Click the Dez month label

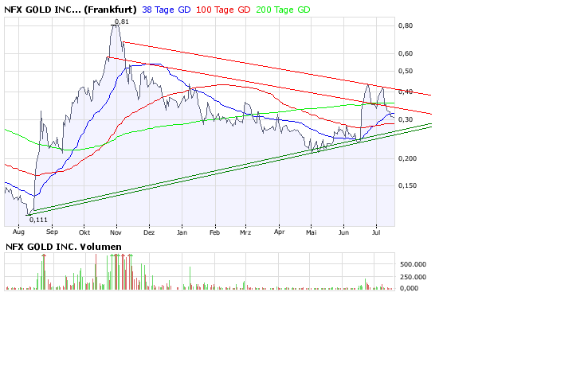pyautogui.click(x=149, y=232)
